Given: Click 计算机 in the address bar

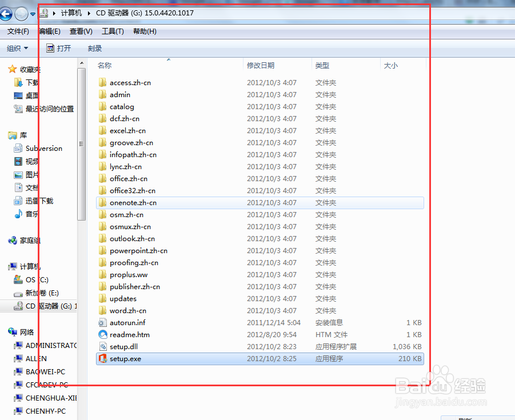Looking at the screenshot, I should [x=71, y=13].
